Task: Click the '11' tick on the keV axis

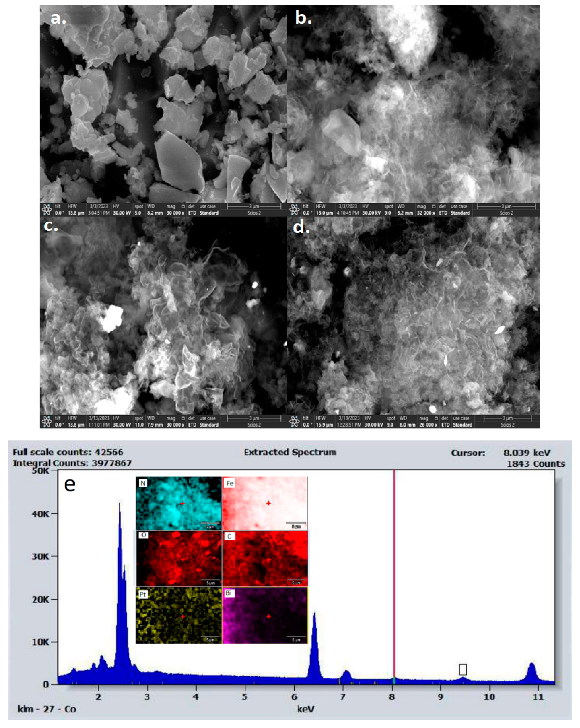Action: [x=538, y=697]
